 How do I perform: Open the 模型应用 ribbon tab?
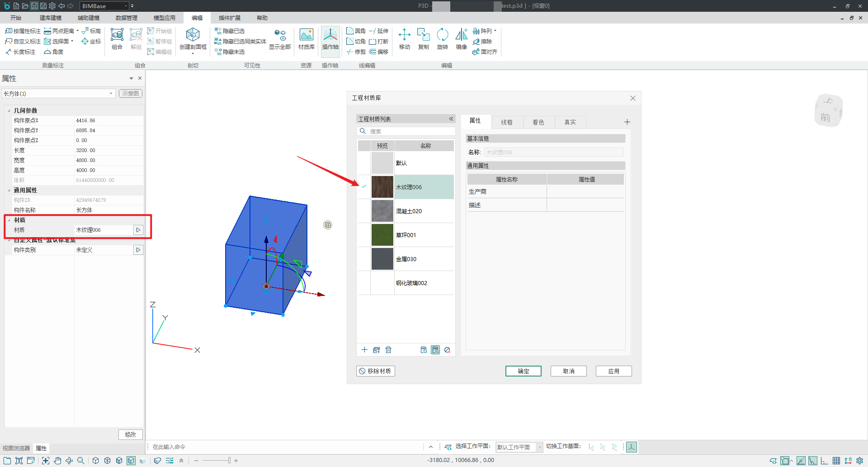click(164, 18)
